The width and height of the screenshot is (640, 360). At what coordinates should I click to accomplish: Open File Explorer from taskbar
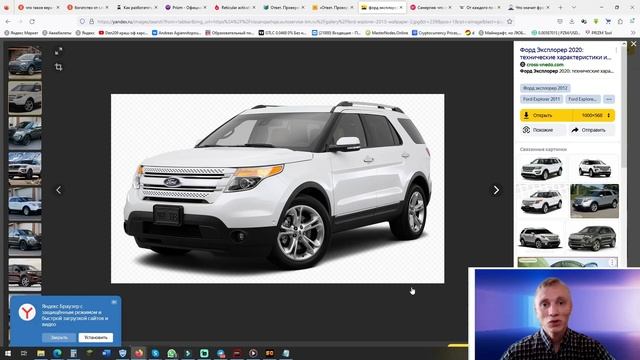(x=41, y=353)
